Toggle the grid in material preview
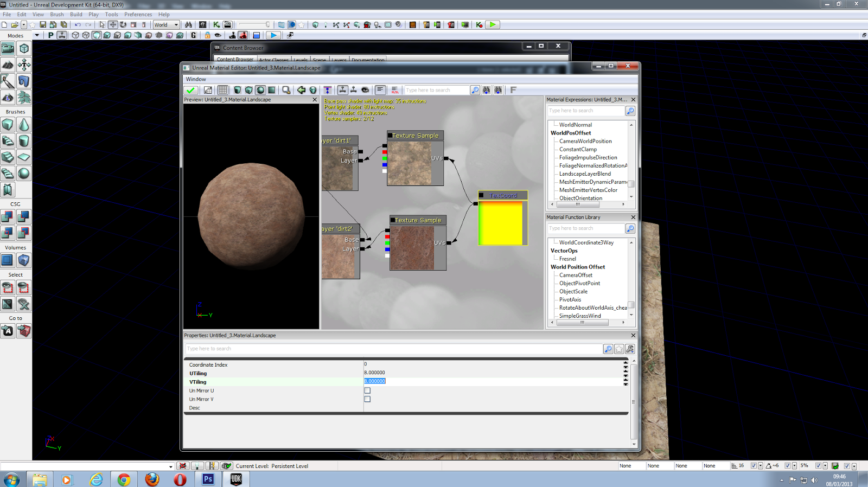 coord(223,90)
